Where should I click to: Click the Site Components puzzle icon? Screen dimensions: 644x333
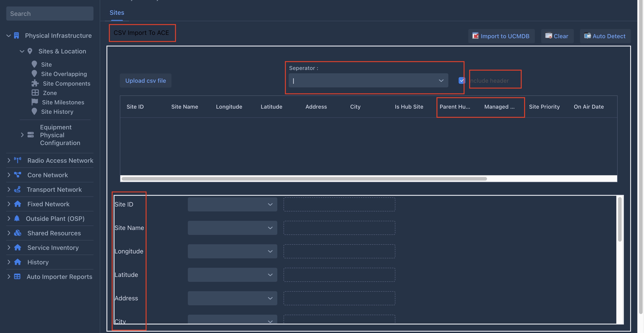35,83
